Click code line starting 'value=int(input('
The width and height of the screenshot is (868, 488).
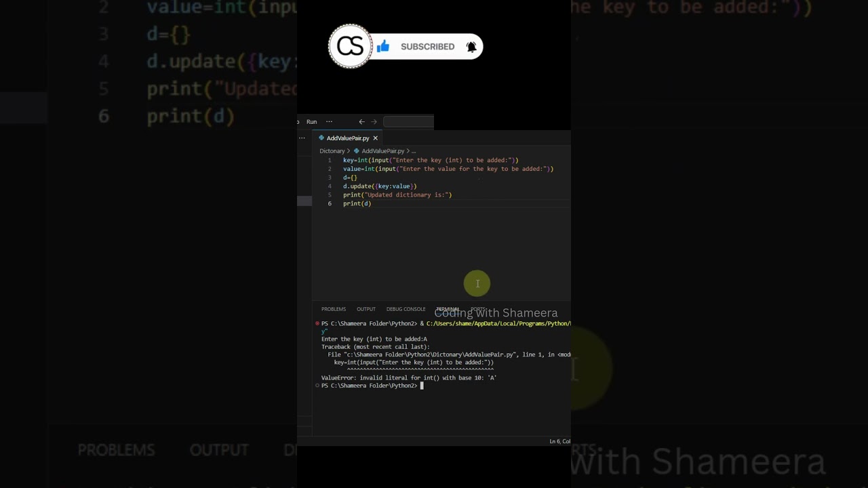[448, 169]
